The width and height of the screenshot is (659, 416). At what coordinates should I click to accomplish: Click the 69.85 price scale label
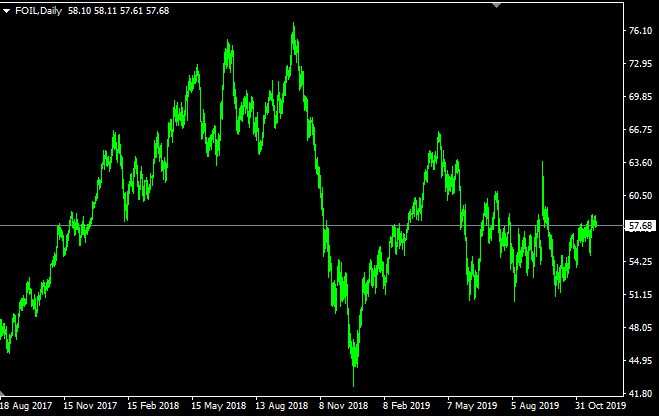[641, 97]
